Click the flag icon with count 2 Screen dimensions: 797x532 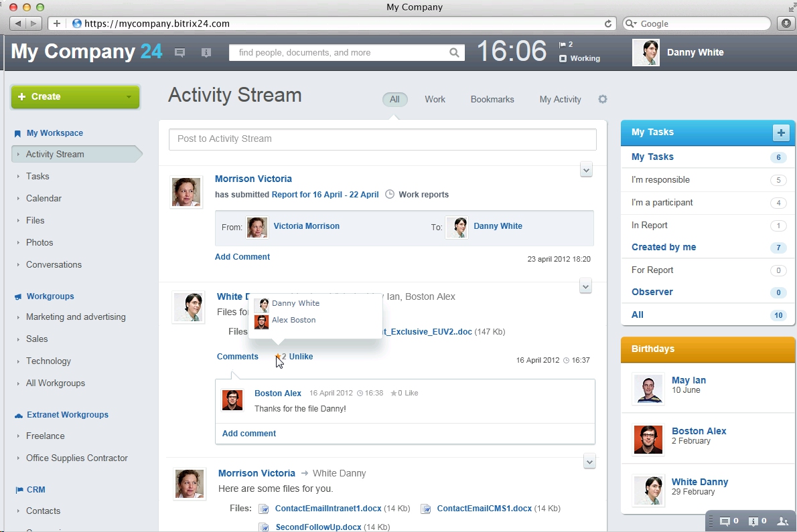(566, 44)
